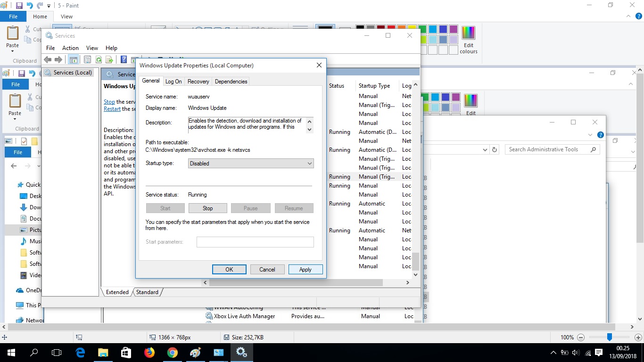Open the Windows Start menu
This screenshot has width=644, height=362.
(x=11, y=353)
